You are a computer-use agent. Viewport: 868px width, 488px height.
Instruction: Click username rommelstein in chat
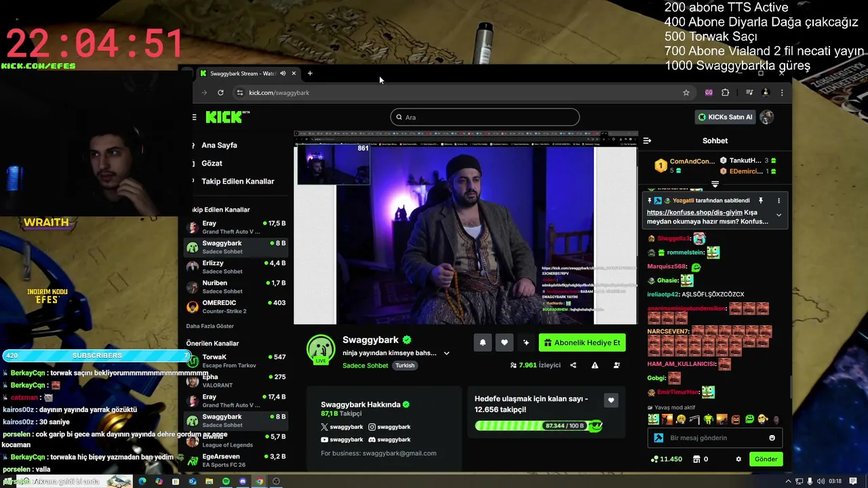(686, 252)
